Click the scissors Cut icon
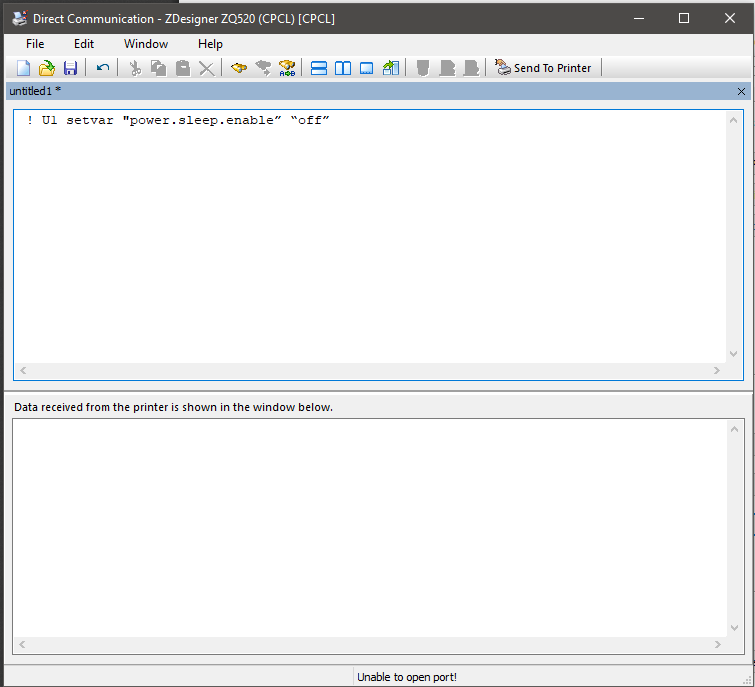 pyautogui.click(x=135, y=68)
